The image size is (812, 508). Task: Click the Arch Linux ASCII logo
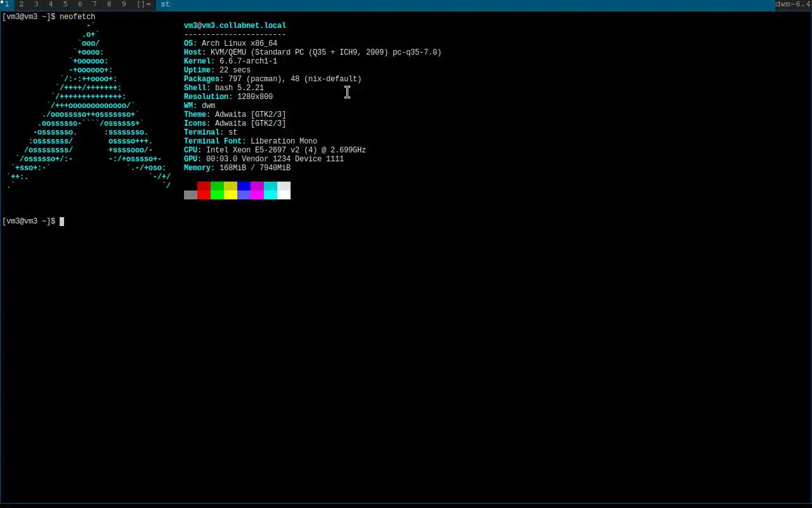pyautogui.click(x=89, y=105)
